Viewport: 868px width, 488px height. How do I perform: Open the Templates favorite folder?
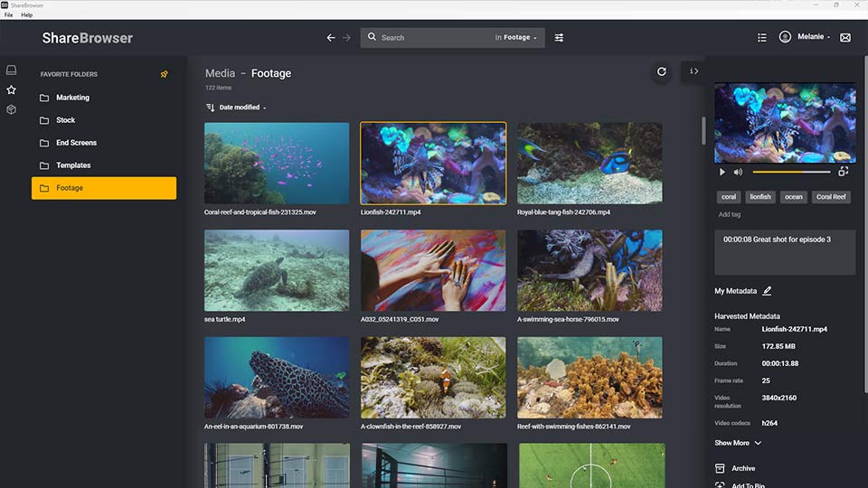[104, 165]
